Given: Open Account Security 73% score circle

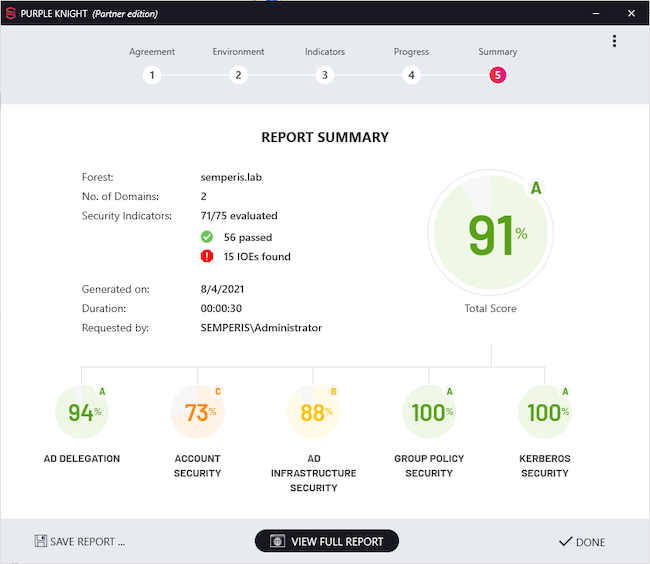Looking at the screenshot, I should [x=197, y=412].
